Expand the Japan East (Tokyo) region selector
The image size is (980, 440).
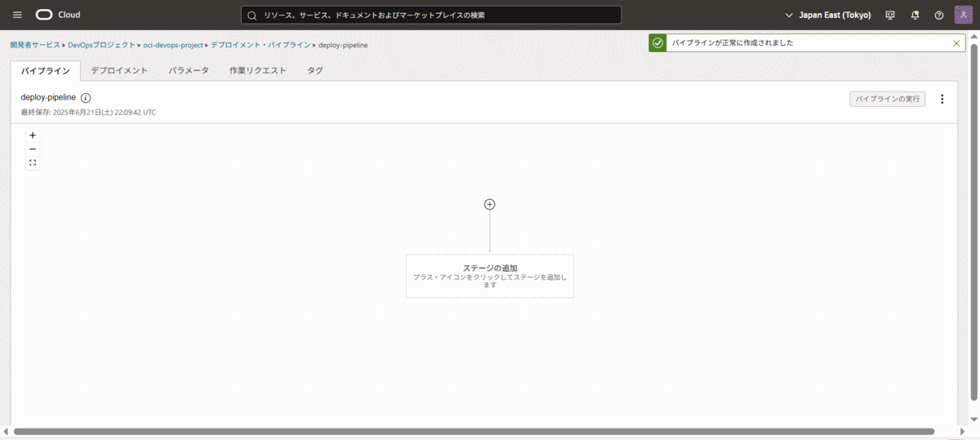(x=827, y=15)
